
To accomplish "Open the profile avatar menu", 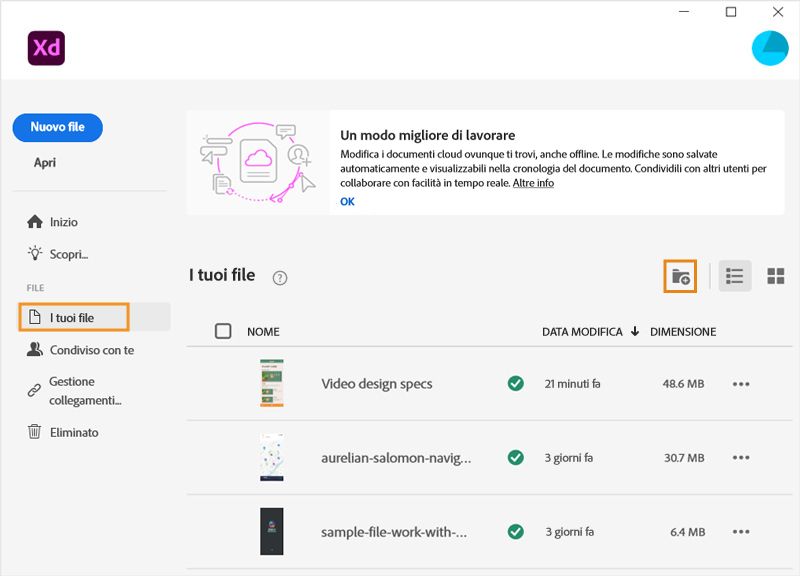I will click(769, 48).
